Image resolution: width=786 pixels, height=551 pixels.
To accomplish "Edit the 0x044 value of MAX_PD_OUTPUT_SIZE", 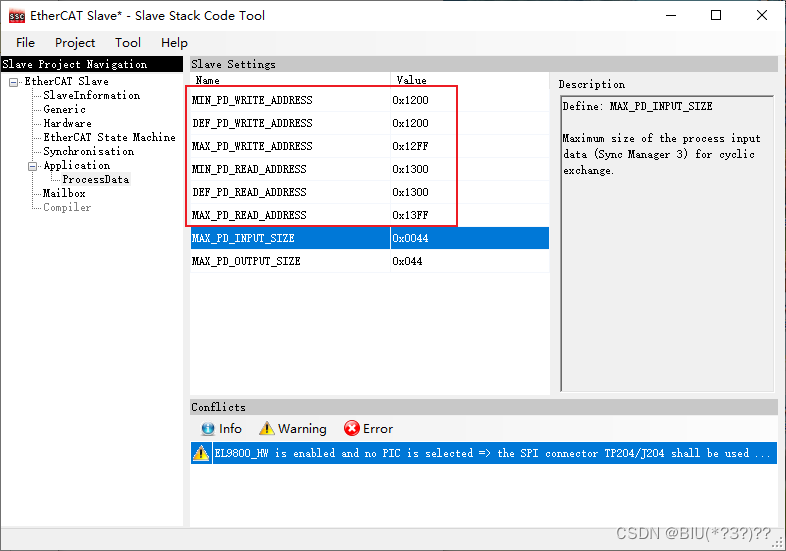I will (x=469, y=261).
